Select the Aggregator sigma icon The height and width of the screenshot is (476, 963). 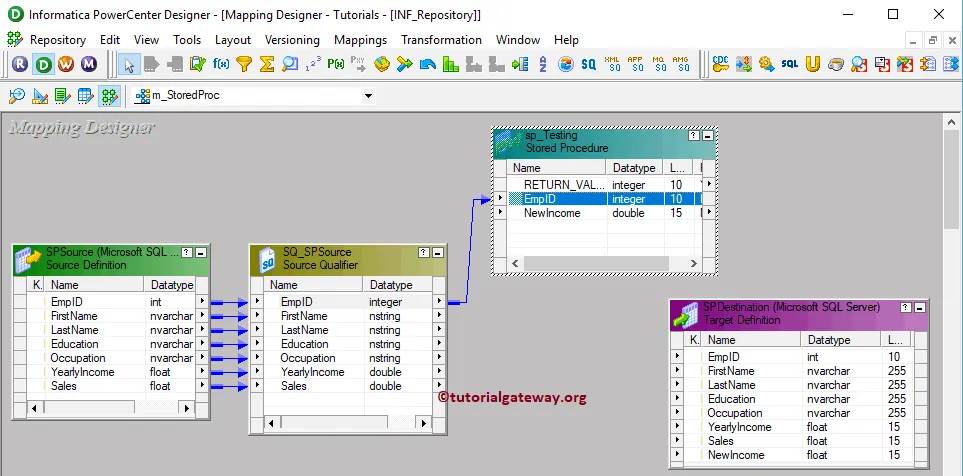(267, 64)
